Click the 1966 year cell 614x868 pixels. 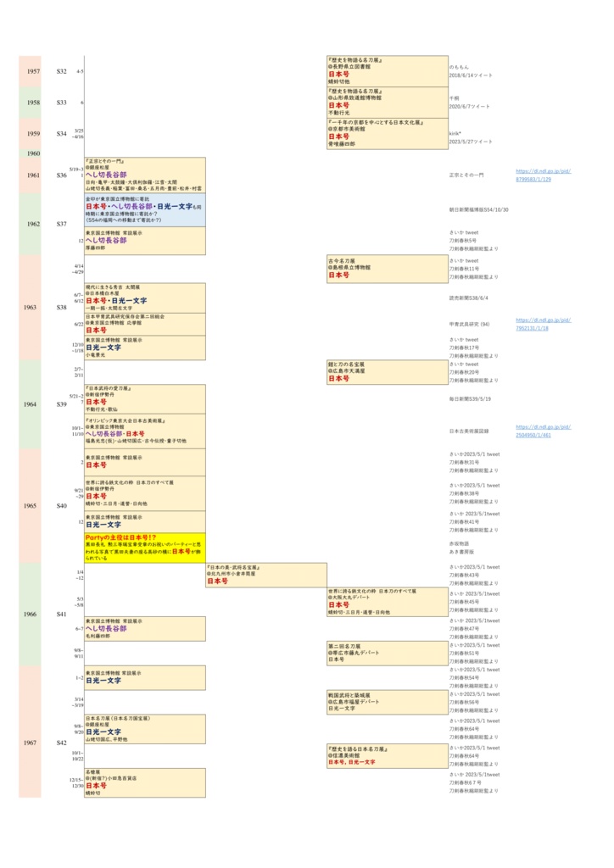(30, 614)
